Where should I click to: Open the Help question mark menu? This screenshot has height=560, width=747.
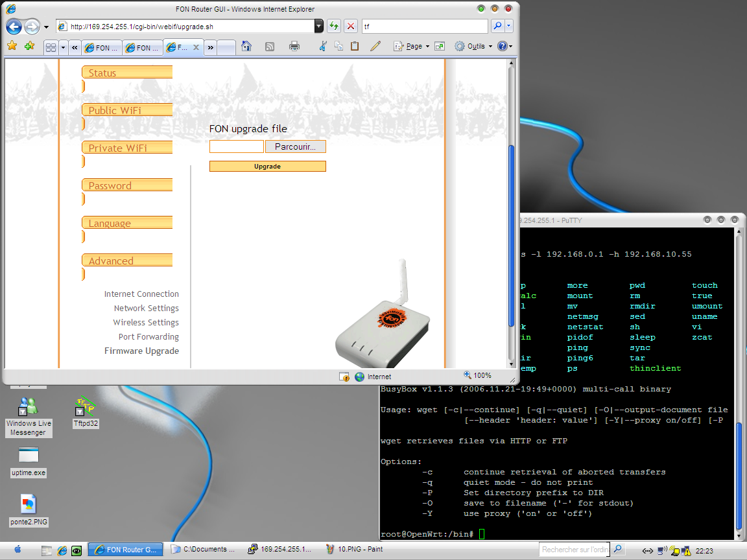pyautogui.click(x=504, y=46)
